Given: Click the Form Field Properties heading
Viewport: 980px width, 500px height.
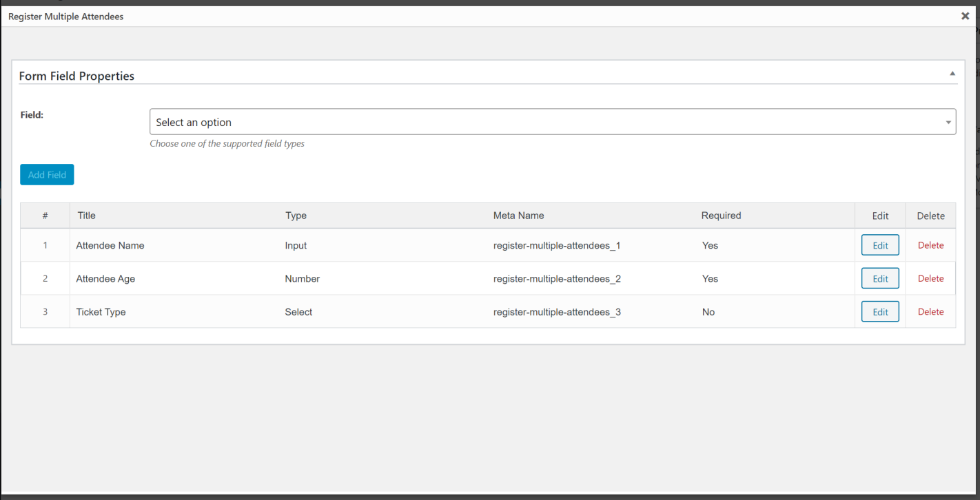Looking at the screenshot, I should (76, 76).
